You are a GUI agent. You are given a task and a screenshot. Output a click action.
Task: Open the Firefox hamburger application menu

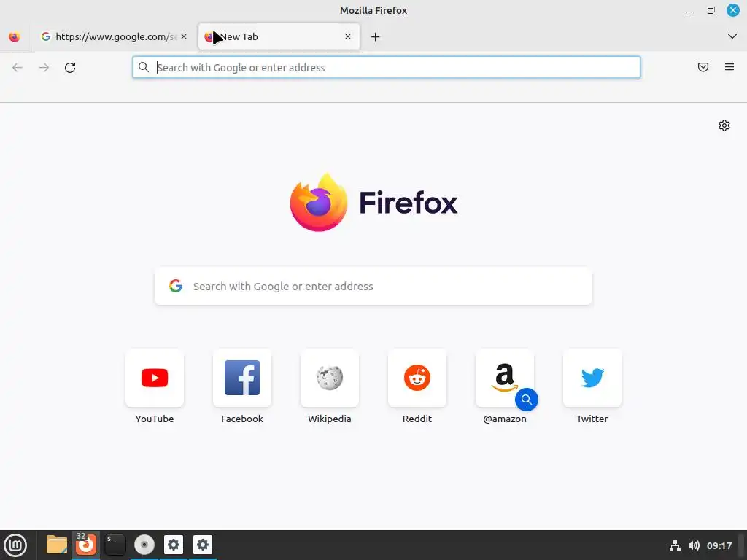729,67
